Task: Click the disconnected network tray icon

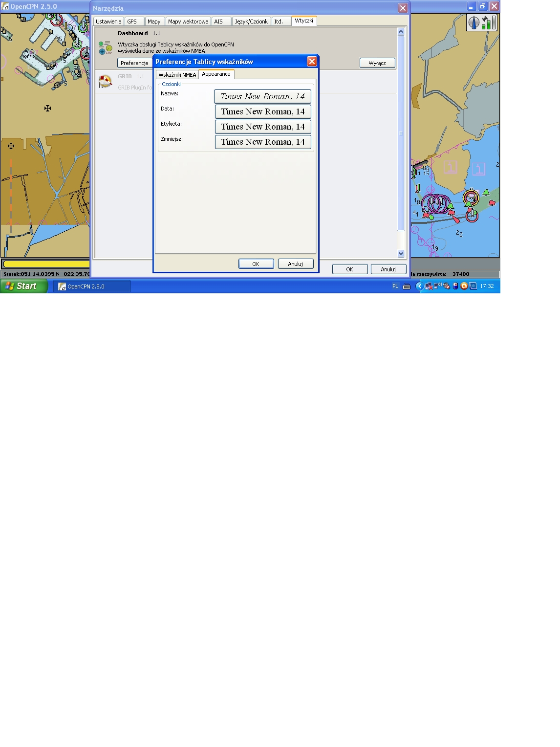Action: (429, 286)
